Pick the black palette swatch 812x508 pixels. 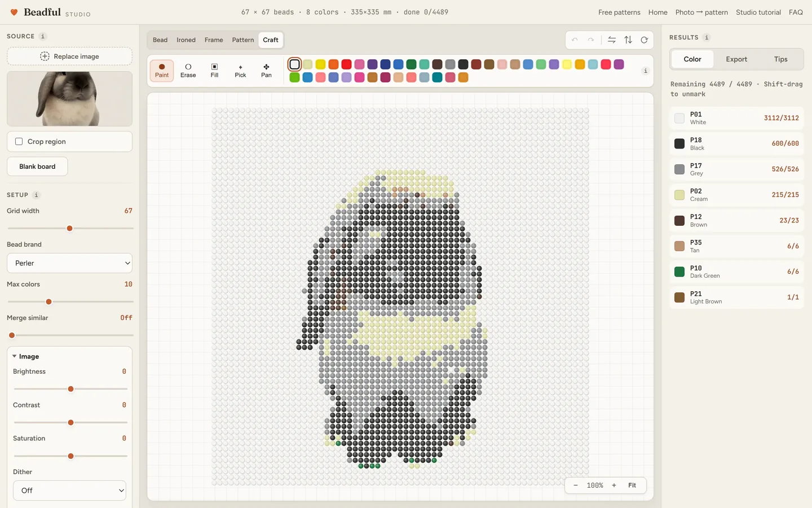[x=463, y=64]
